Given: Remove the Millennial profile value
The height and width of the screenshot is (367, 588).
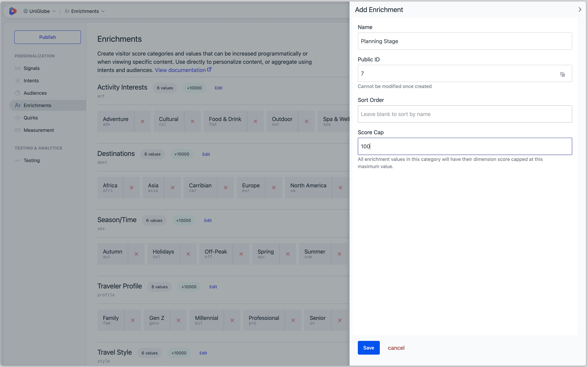Looking at the screenshot, I should tap(232, 320).
